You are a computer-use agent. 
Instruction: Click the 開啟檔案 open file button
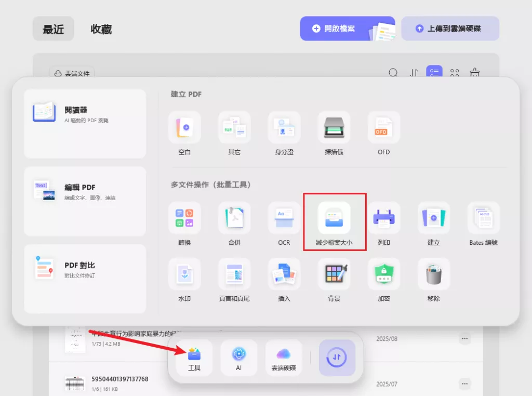(348, 29)
